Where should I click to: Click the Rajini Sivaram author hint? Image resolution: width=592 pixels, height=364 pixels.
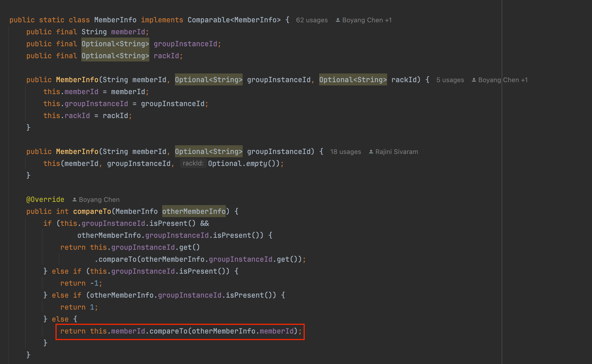(396, 152)
